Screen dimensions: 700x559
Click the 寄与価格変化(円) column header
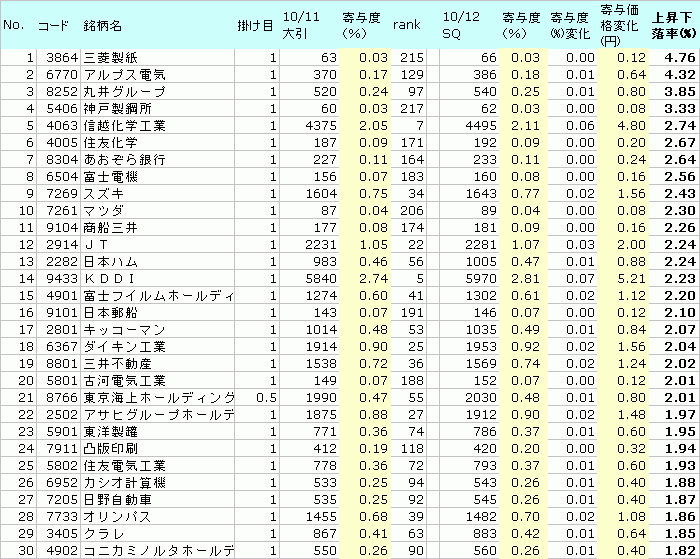(x=619, y=25)
